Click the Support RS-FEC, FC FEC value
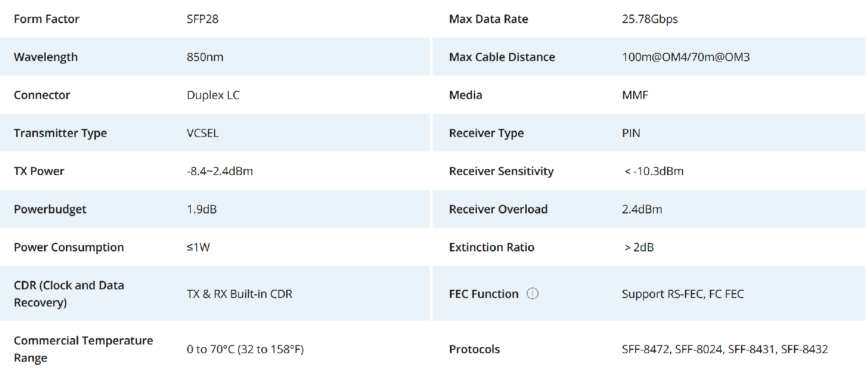The height and width of the screenshot is (368, 868). (683, 294)
